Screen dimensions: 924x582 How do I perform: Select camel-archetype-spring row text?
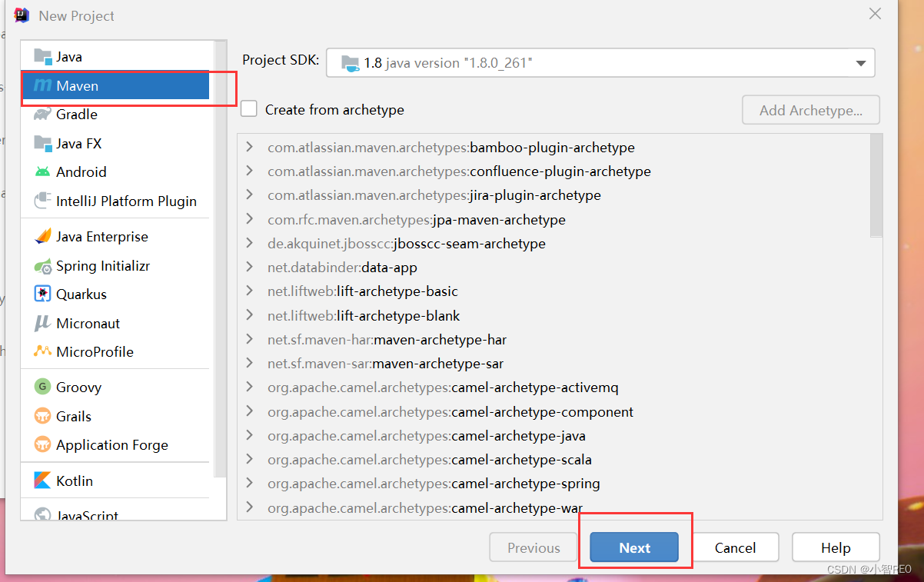[x=434, y=484]
